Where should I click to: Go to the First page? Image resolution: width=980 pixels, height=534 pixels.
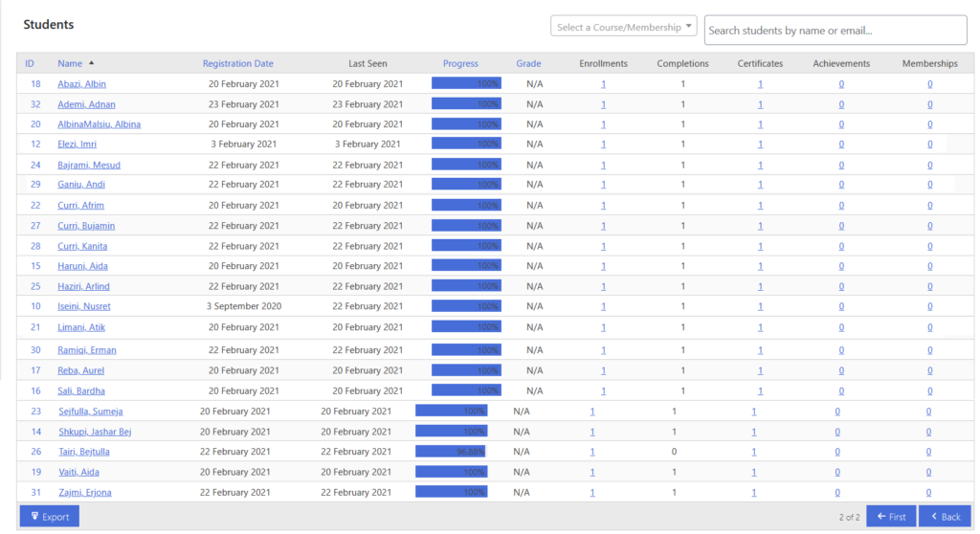point(891,517)
